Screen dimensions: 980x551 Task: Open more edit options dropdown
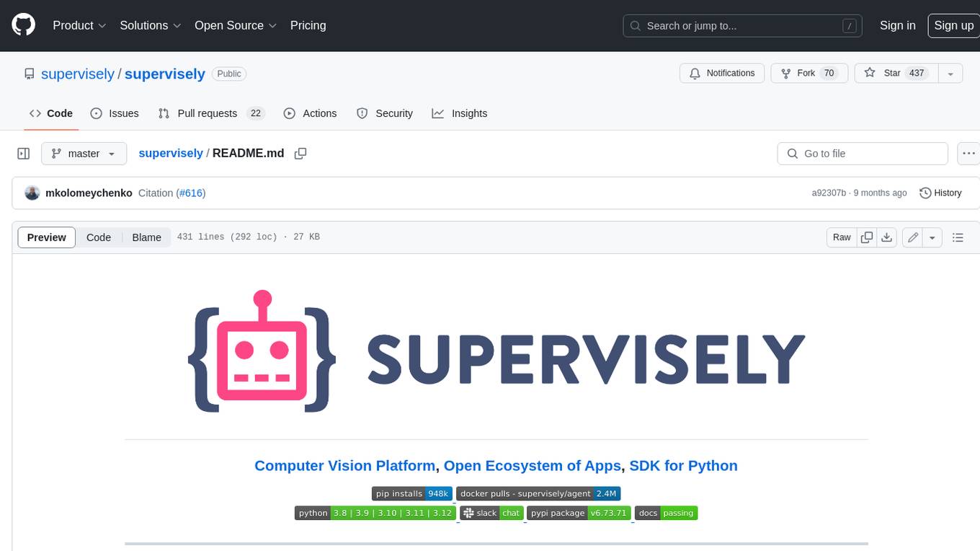point(932,237)
